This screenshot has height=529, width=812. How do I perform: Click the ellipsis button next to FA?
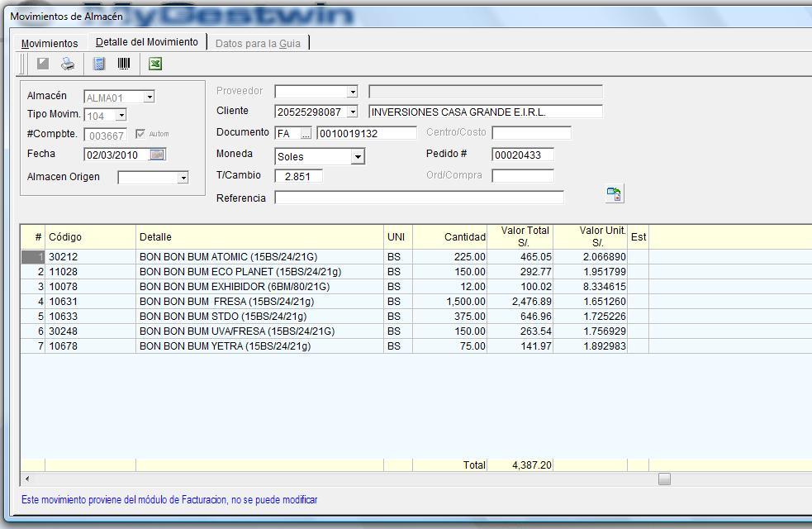click(x=306, y=134)
